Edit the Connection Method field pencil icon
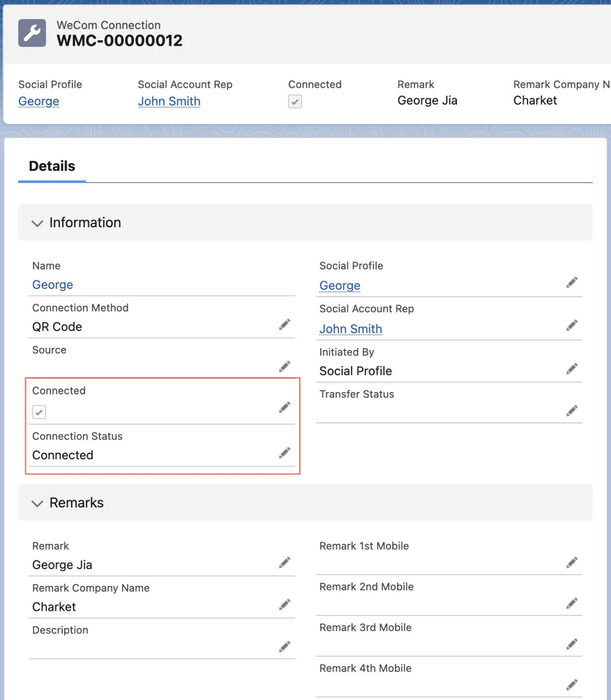The height and width of the screenshot is (700, 611). click(x=284, y=325)
